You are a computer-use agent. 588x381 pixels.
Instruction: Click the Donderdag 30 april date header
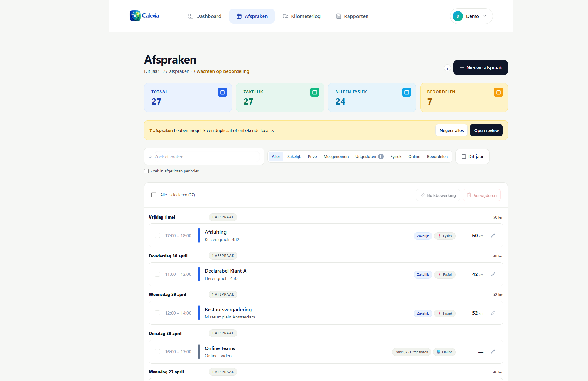pyautogui.click(x=168, y=256)
